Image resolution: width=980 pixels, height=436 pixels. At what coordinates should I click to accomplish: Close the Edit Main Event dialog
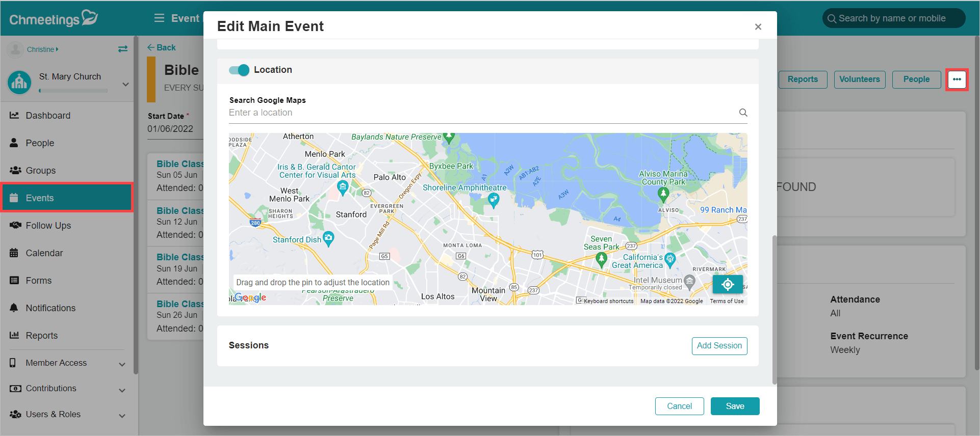click(758, 27)
